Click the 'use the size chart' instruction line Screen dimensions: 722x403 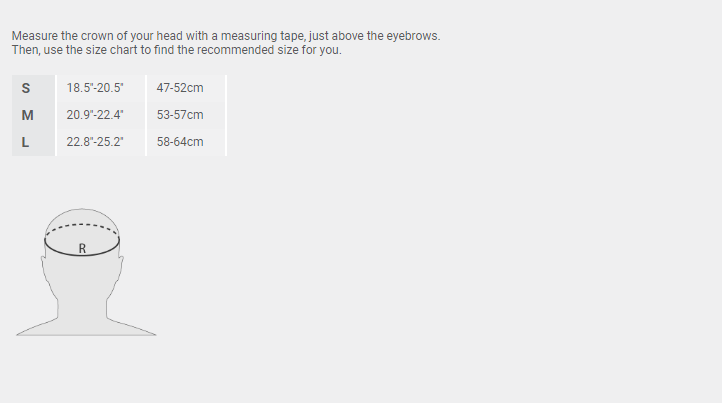tap(176, 50)
